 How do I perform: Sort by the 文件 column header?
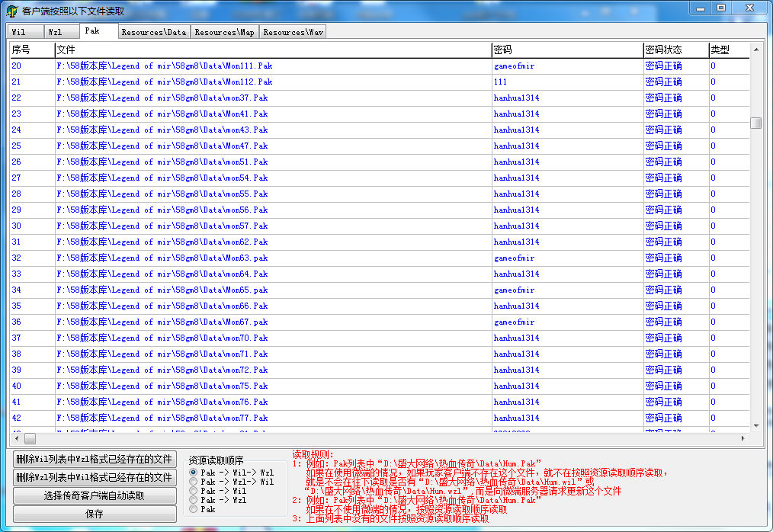coord(273,50)
